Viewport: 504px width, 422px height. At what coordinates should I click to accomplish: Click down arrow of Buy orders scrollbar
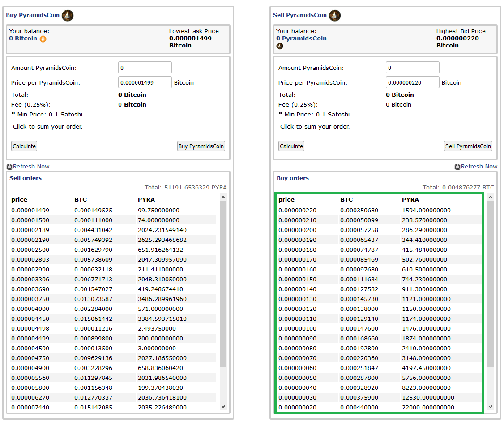pyautogui.click(x=490, y=407)
